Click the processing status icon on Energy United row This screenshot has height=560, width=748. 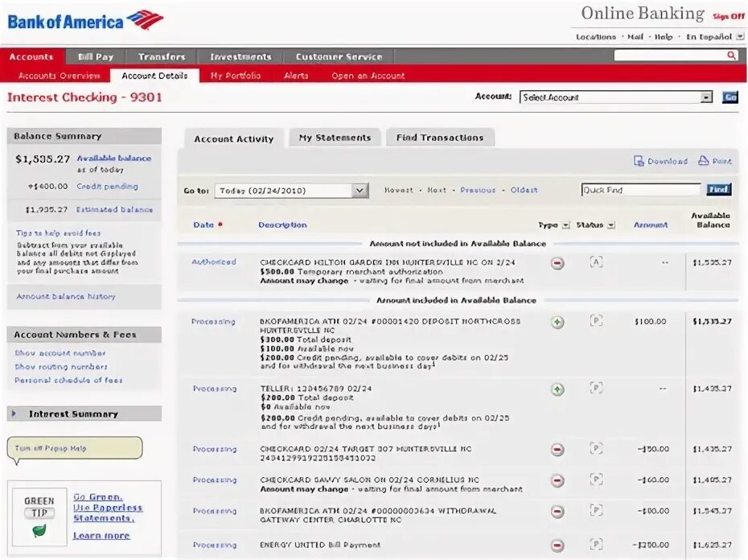596,544
